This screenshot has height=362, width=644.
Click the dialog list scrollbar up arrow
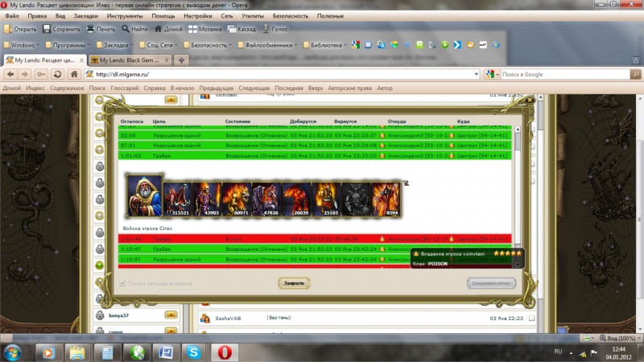point(518,129)
